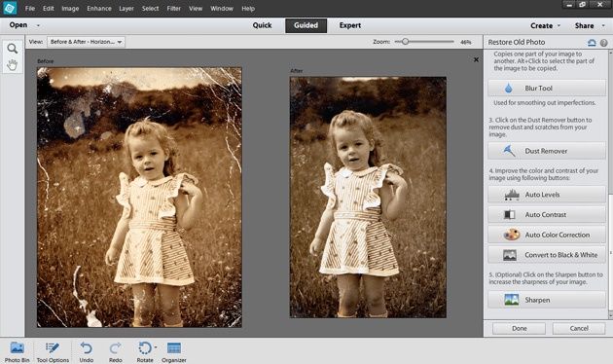Rotate the photo
Screen dimensions: 613x364
pos(145,351)
